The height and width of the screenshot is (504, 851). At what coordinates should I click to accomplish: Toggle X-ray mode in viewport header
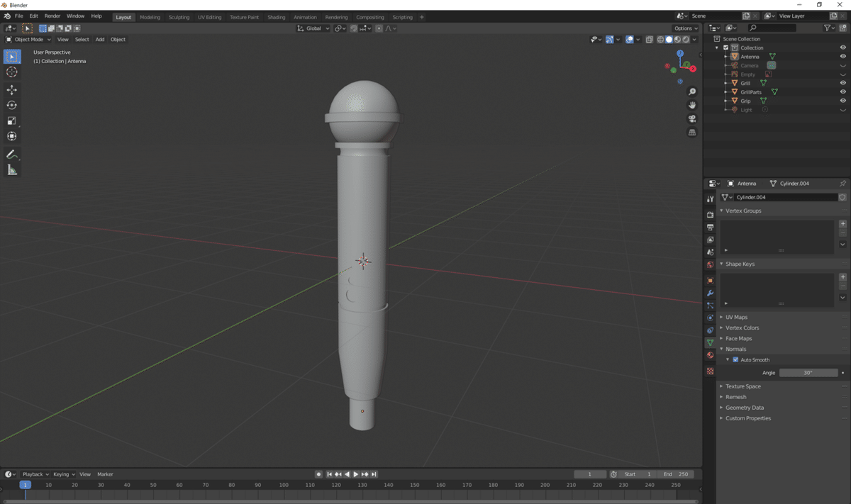[x=650, y=40]
